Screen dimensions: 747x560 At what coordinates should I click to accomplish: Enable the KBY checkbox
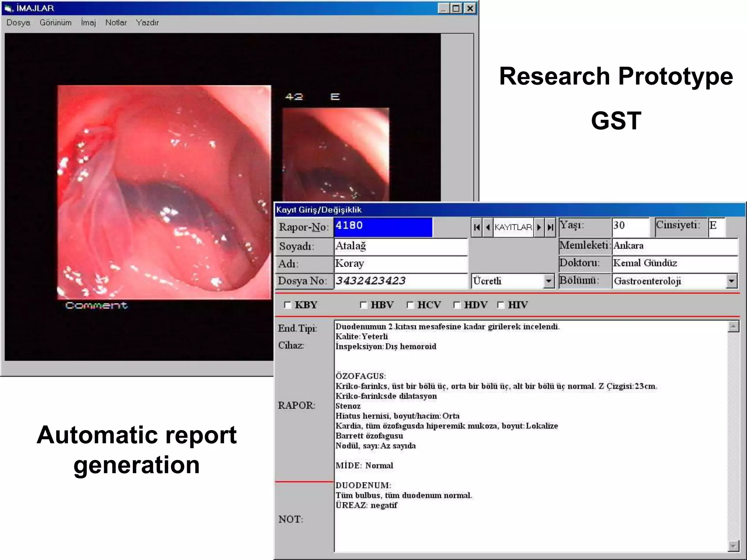288,305
